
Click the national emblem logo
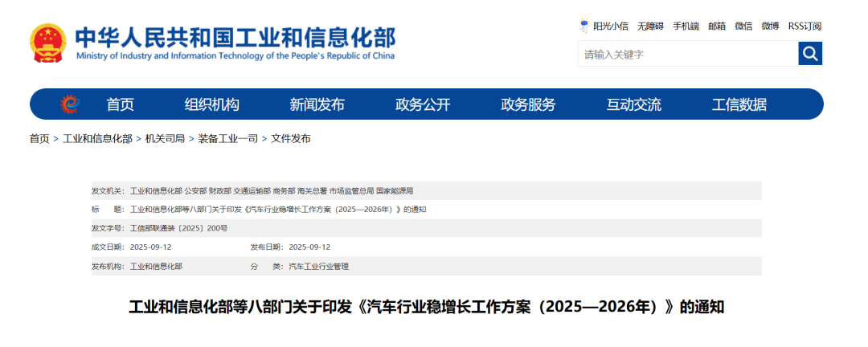coord(48,43)
